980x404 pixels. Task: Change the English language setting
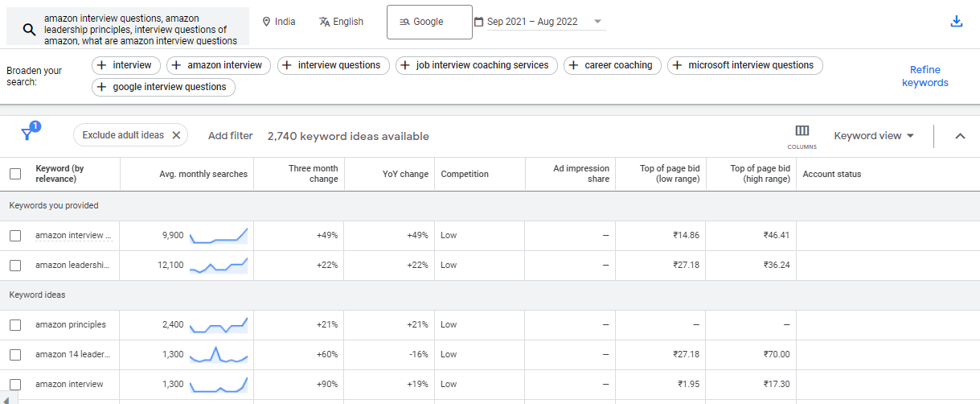pyautogui.click(x=341, y=22)
